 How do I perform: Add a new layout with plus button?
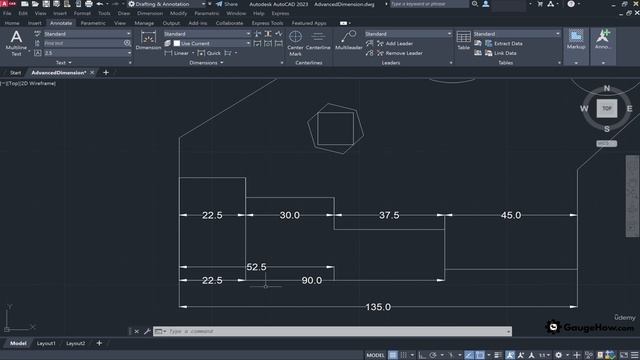click(99, 344)
